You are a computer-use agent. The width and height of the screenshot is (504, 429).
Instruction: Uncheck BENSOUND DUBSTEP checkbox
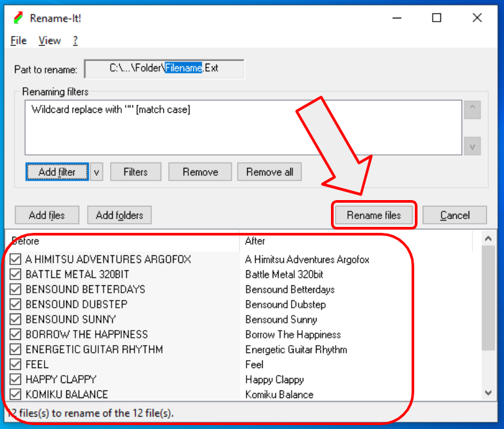[x=16, y=304]
